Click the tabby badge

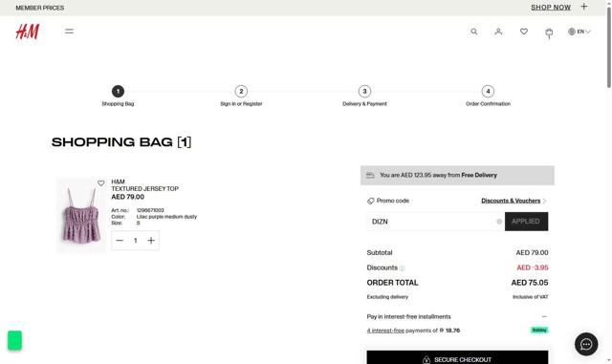point(539,330)
